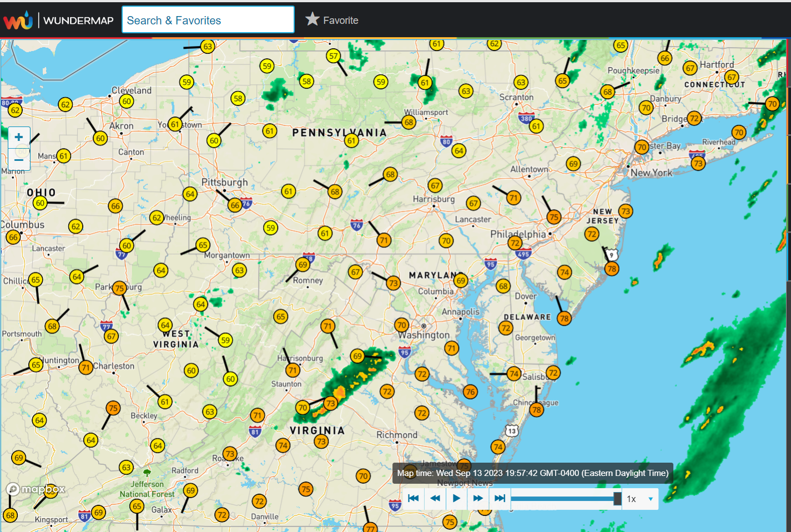Click the Mapbox logo
Image resolution: width=791 pixels, height=532 pixels.
click(36, 489)
